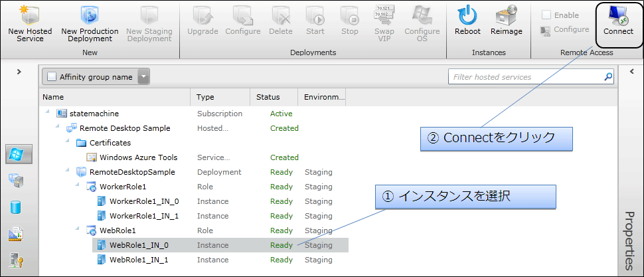644x277 pixels.
Task: Check the Affinity group name checkbox
Action: (x=52, y=77)
